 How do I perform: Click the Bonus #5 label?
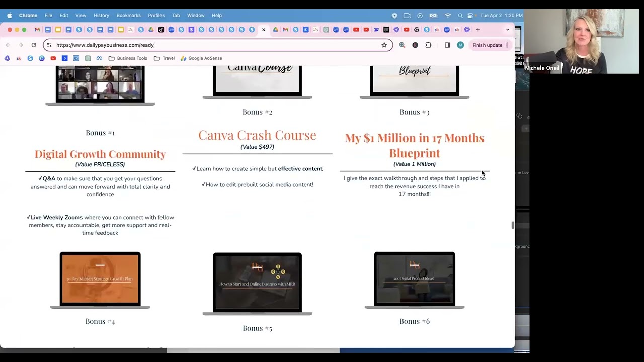point(257,328)
